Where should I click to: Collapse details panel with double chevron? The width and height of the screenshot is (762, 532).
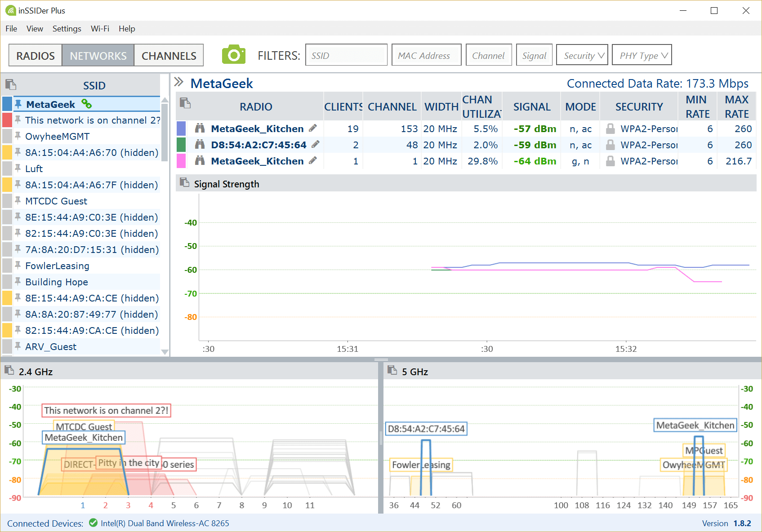click(179, 82)
